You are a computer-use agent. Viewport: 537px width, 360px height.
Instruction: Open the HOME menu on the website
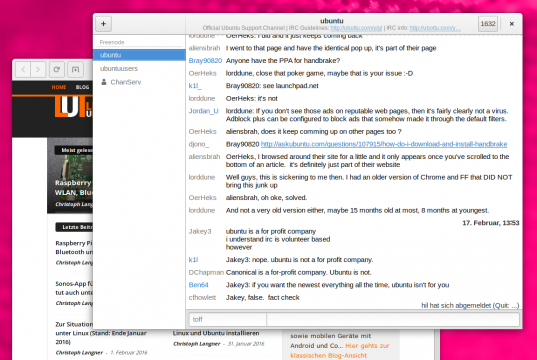pos(59,87)
